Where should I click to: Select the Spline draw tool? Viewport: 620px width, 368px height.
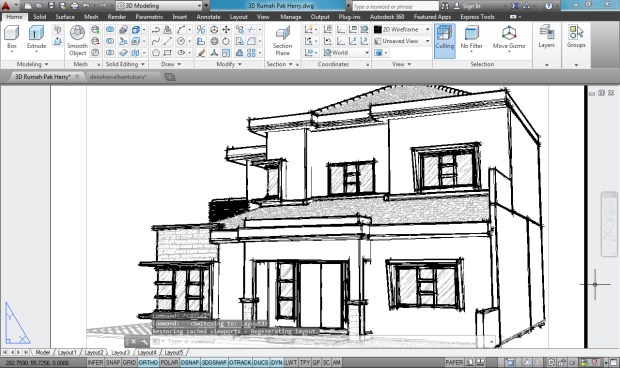tap(156, 41)
